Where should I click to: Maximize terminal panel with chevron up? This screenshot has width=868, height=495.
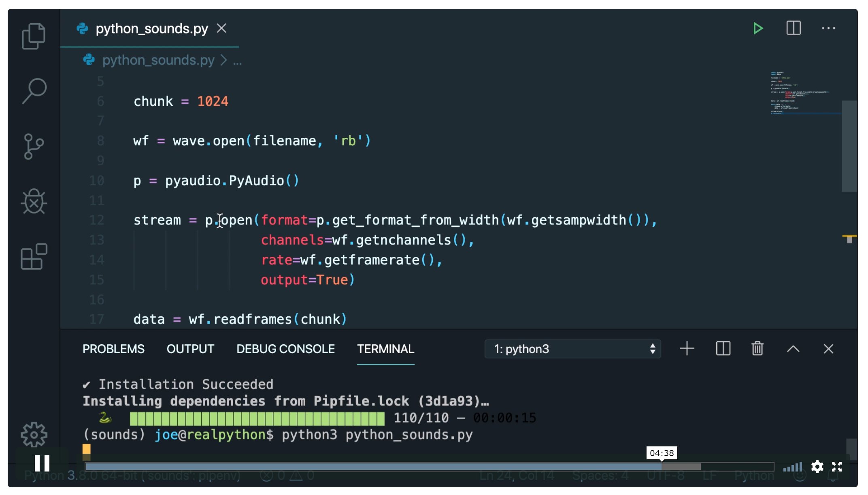tap(793, 349)
